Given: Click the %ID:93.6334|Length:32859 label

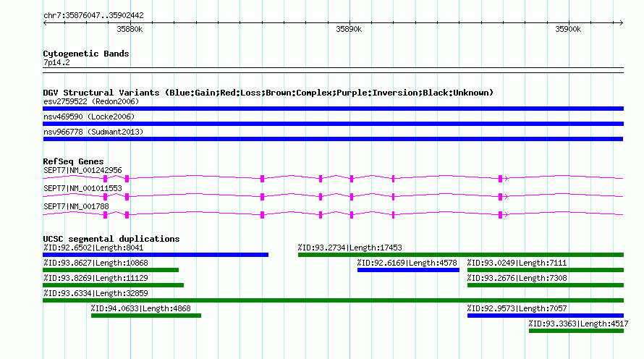Looking at the screenshot, I should click(96, 293).
